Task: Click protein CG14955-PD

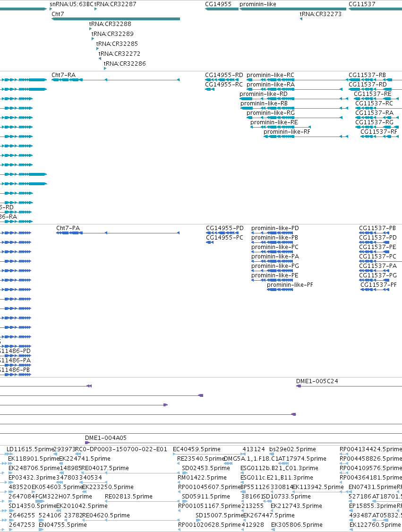Action: point(225,228)
